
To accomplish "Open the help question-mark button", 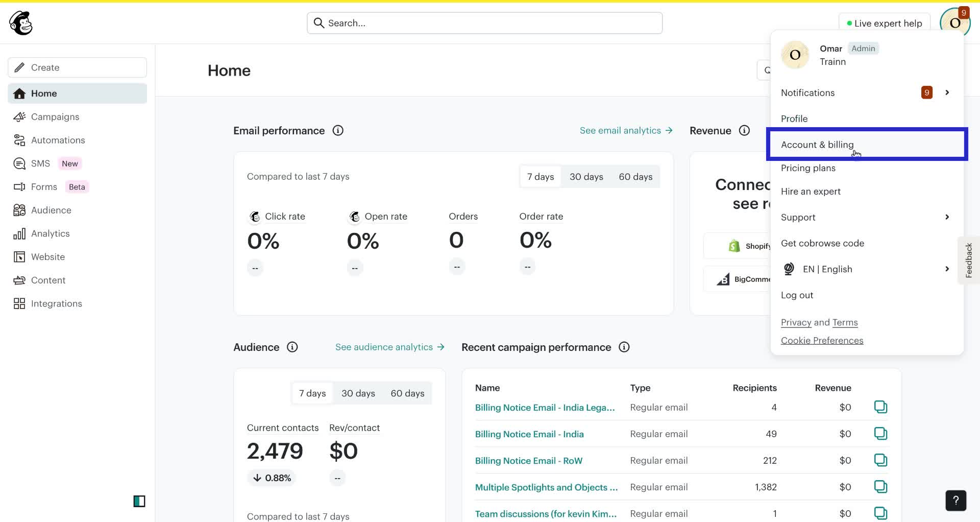I will point(955,501).
